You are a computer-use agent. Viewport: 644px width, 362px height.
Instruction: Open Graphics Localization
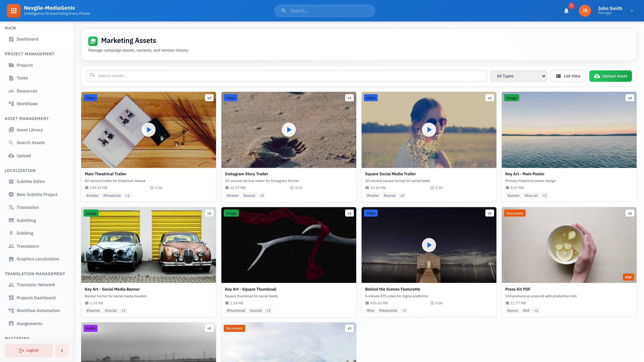(x=38, y=259)
